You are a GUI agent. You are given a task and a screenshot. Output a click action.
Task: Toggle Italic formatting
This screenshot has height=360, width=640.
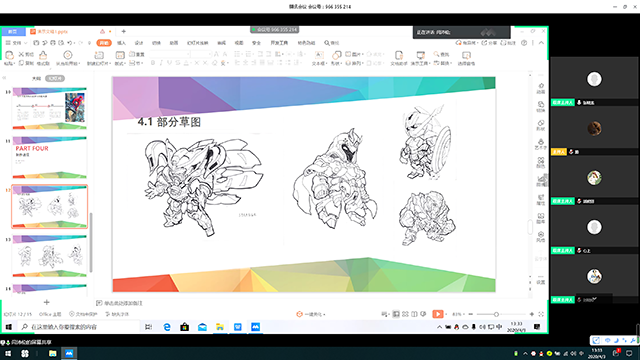(x=161, y=63)
